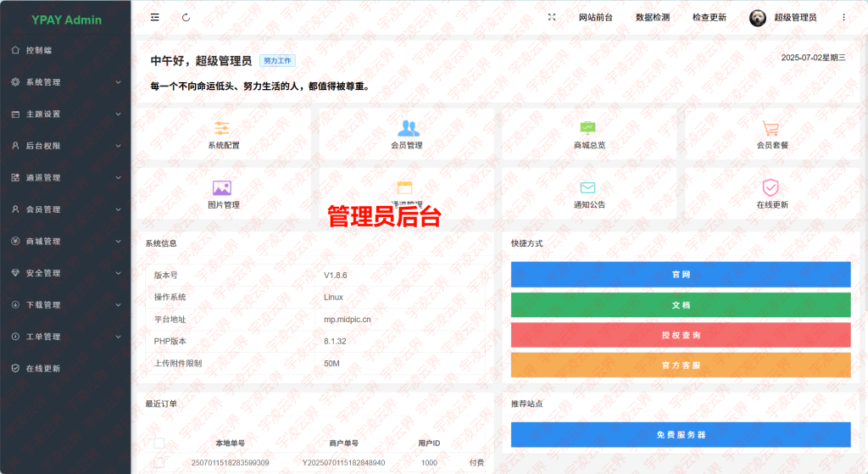Click the diamond icon beside 安全管理

[15, 273]
